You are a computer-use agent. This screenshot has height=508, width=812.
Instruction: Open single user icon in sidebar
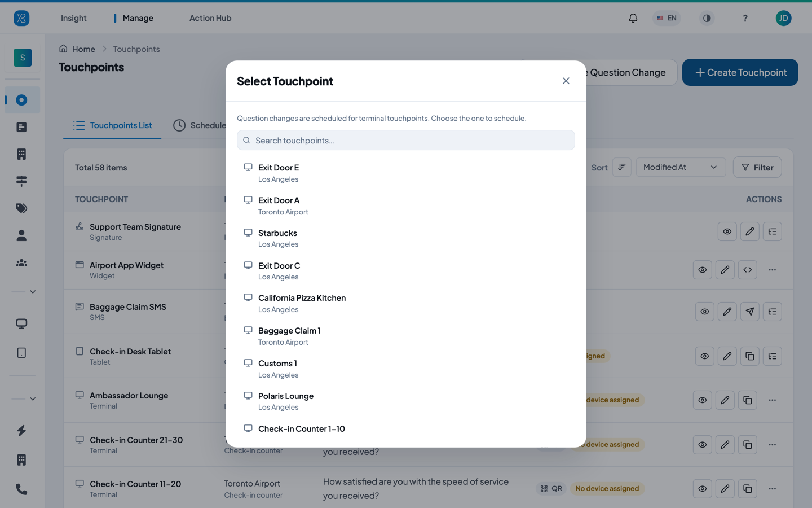(22, 235)
